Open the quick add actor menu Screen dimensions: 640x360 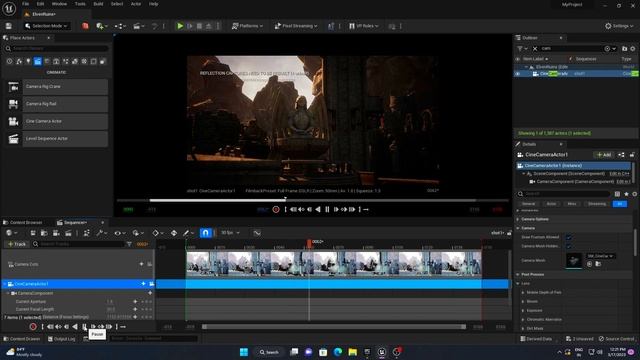(x=102, y=26)
